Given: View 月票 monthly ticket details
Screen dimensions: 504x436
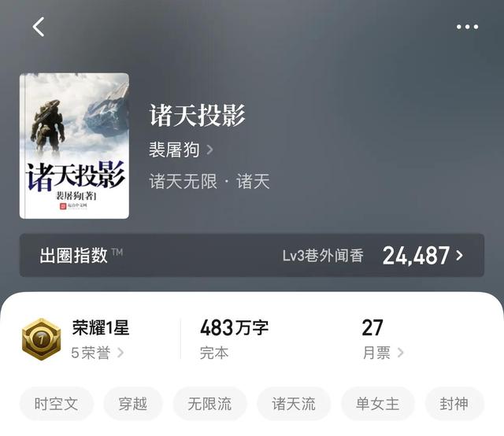Looking at the screenshot, I should pos(383,353).
